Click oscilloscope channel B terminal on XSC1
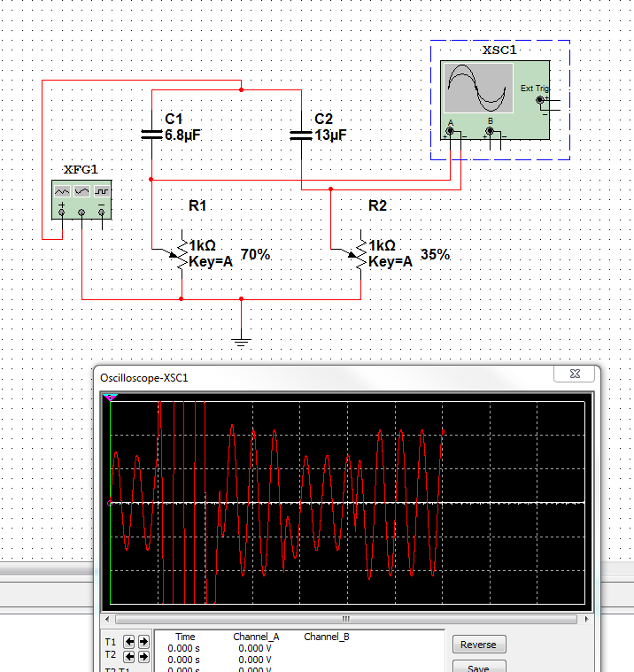The image size is (634, 672). click(x=490, y=131)
